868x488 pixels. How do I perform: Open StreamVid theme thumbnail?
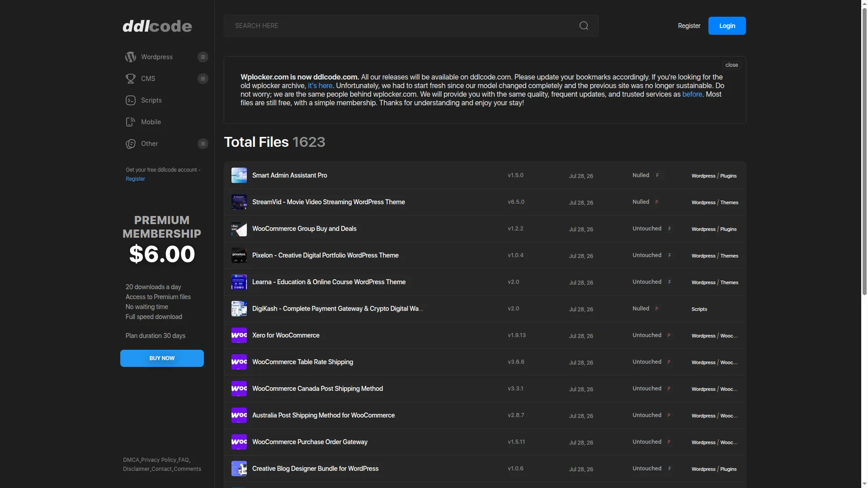point(239,202)
